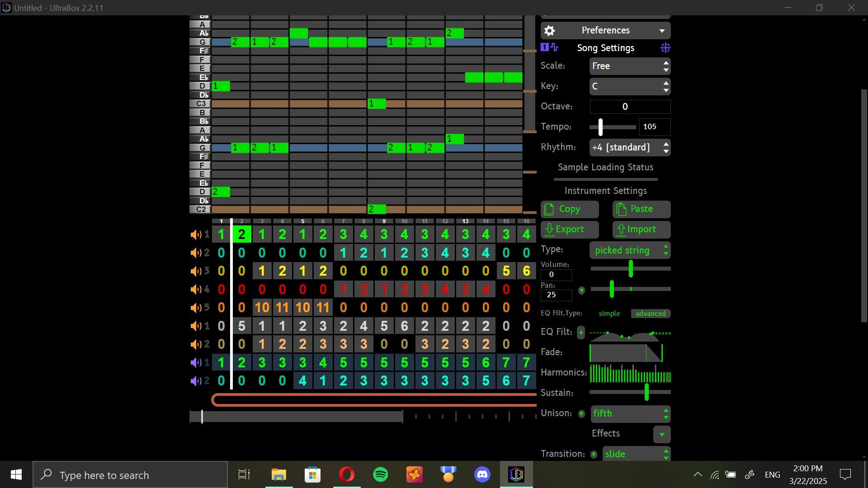Click bar number 9 header
Viewport: 868px width, 488px height.
(x=384, y=221)
